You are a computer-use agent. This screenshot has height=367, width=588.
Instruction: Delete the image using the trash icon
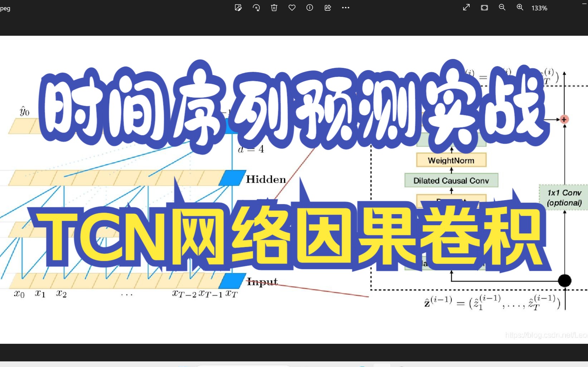point(274,8)
